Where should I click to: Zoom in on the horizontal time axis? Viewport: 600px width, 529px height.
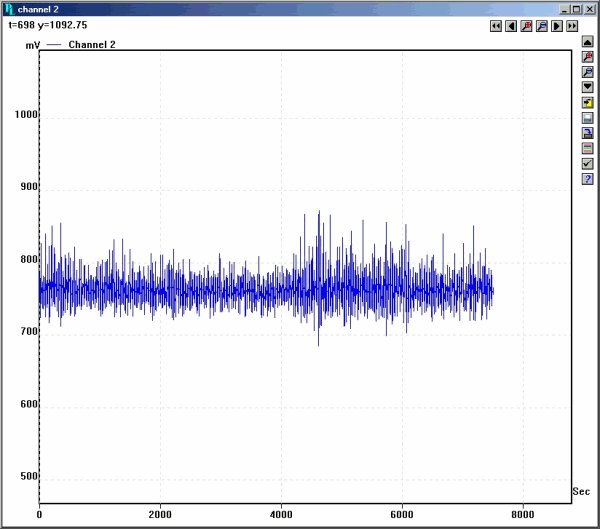(526, 27)
